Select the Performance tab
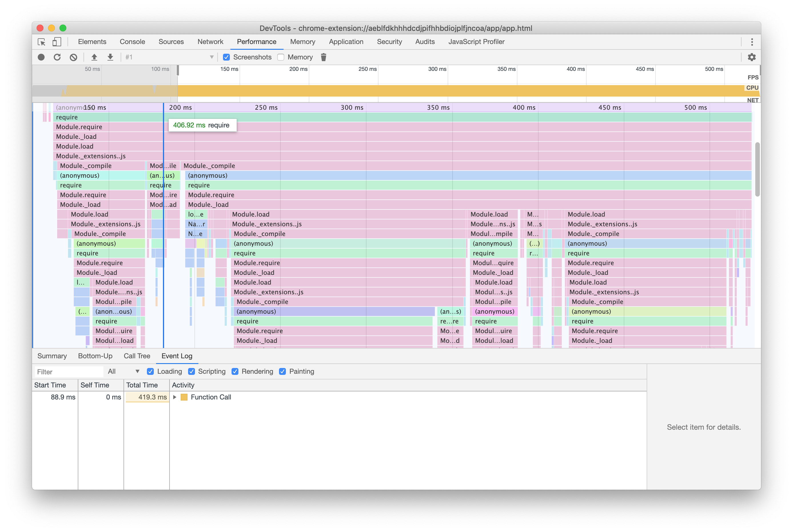The width and height of the screenshot is (793, 532). 257,41
